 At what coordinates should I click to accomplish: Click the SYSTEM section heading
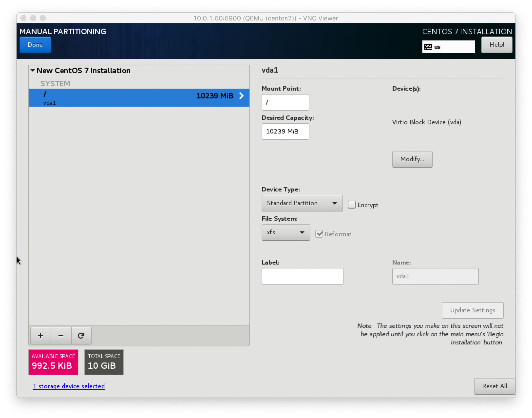coord(55,84)
